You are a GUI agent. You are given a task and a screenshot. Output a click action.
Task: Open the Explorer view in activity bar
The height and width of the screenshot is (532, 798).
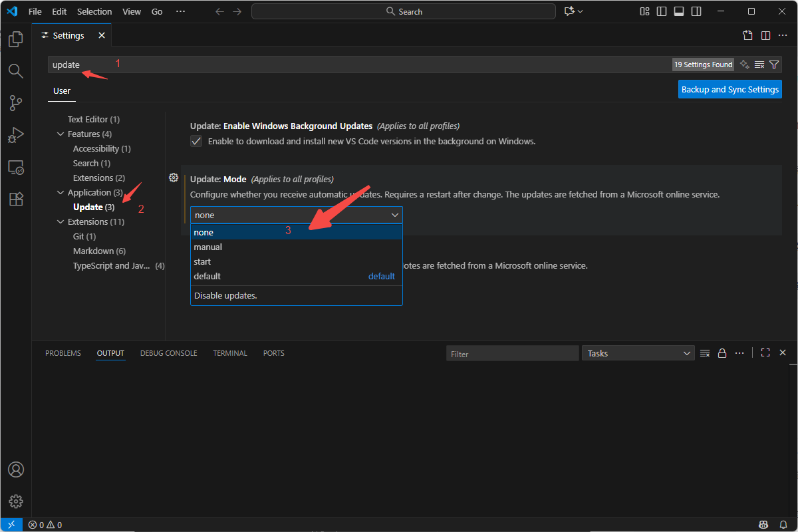[16, 39]
